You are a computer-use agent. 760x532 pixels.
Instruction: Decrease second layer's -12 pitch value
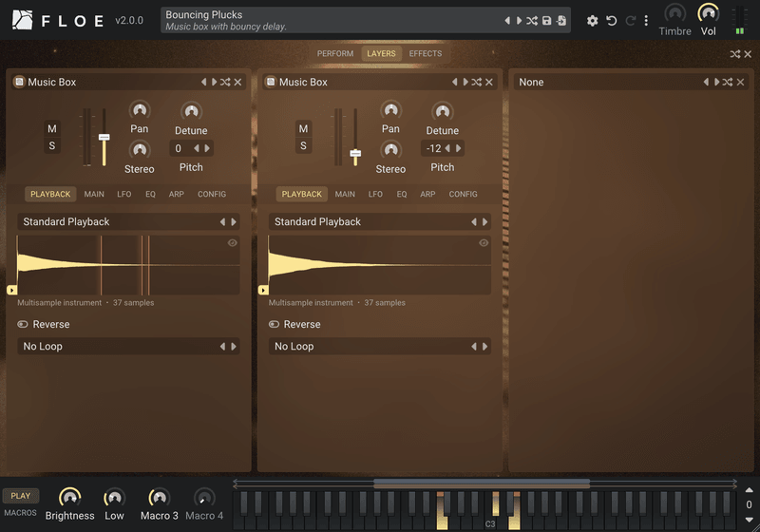tap(447, 148)
